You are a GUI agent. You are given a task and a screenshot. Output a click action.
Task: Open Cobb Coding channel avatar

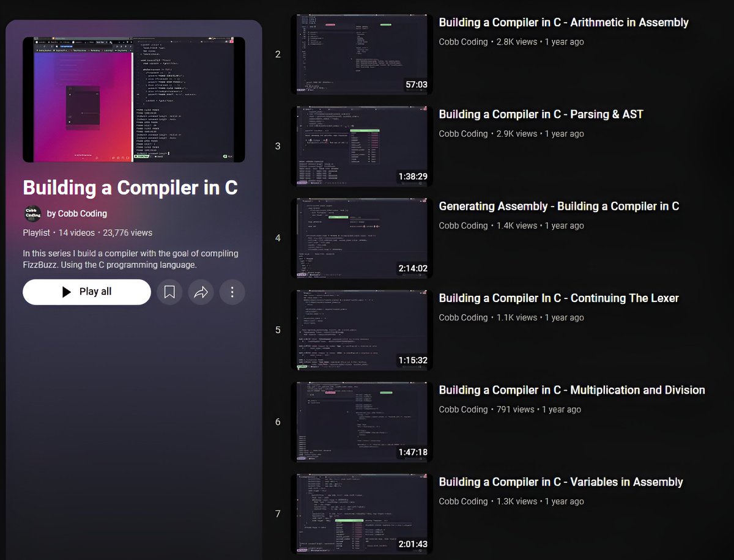point(32,213)
